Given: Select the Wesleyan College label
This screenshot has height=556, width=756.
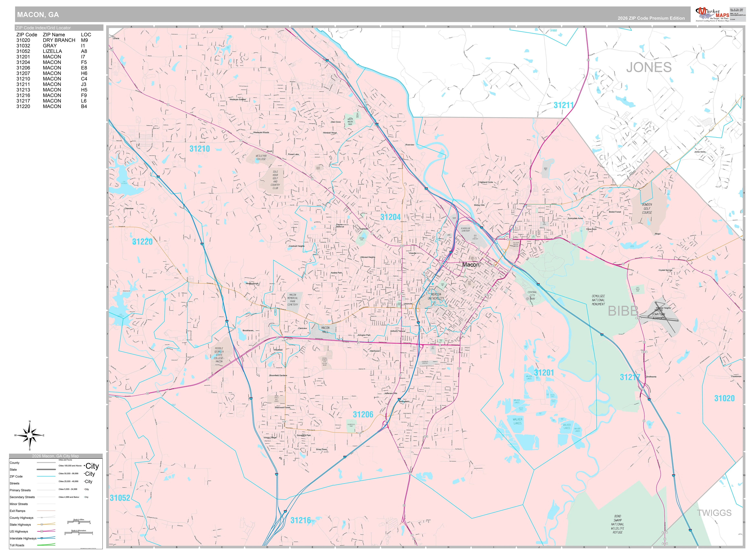Looking at the screenshot, I should 261,158.
